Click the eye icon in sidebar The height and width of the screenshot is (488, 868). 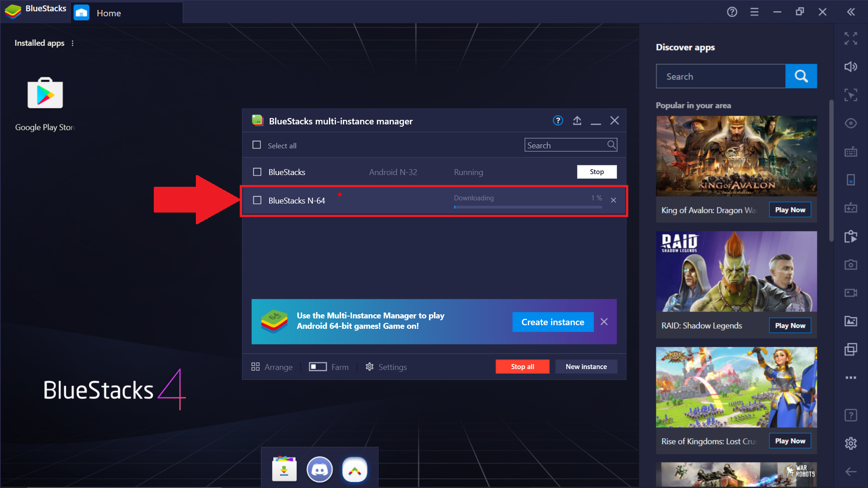click(850, 123)
